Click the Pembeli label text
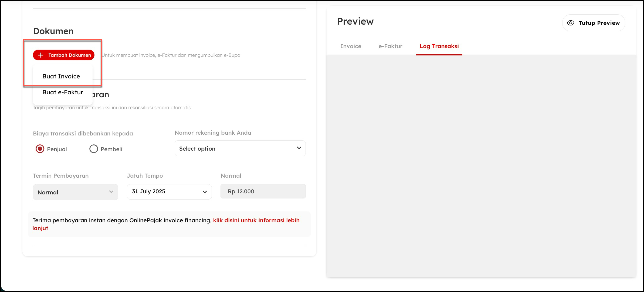 (x=111, y=149)
